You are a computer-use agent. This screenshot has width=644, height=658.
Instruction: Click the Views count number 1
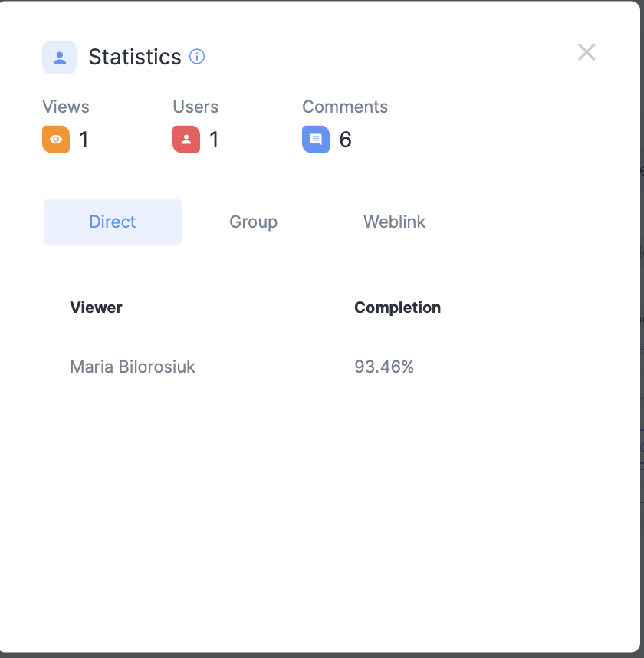coord(84,140)
